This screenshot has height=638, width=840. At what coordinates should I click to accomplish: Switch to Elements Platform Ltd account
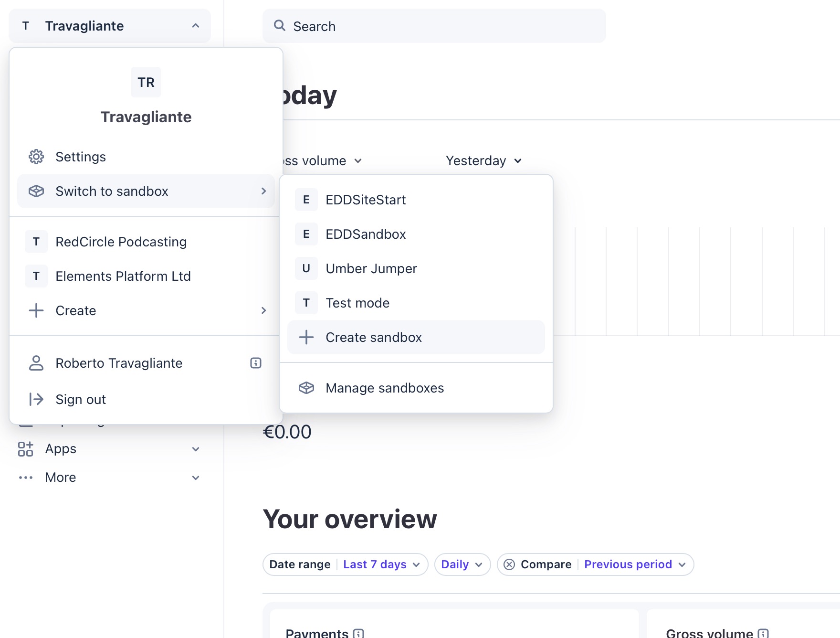(146, 276)
